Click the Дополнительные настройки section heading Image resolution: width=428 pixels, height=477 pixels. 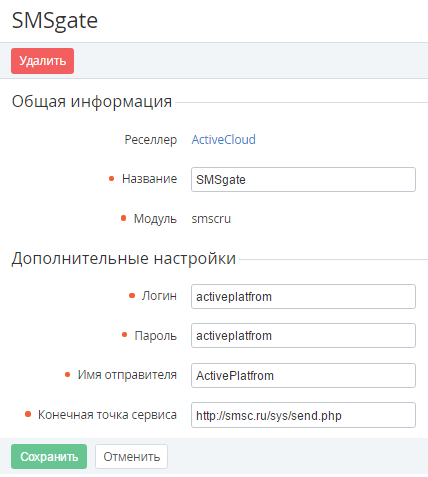[124, 258]
